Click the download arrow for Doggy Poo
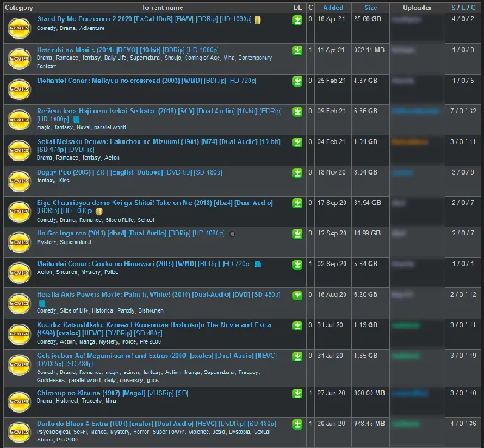The height and width of the screenshot is (448, 484). pyautogui.click(x=297, y=173)
